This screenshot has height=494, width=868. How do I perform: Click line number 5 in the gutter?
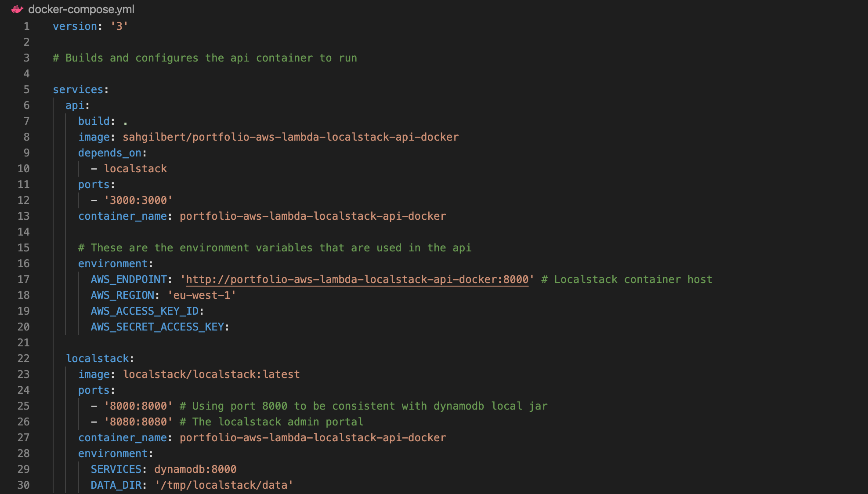(x=26, y=90)
